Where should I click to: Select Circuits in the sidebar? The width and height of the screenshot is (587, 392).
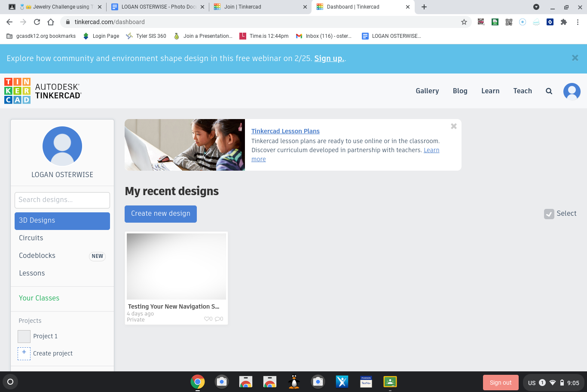pos(62,238)
